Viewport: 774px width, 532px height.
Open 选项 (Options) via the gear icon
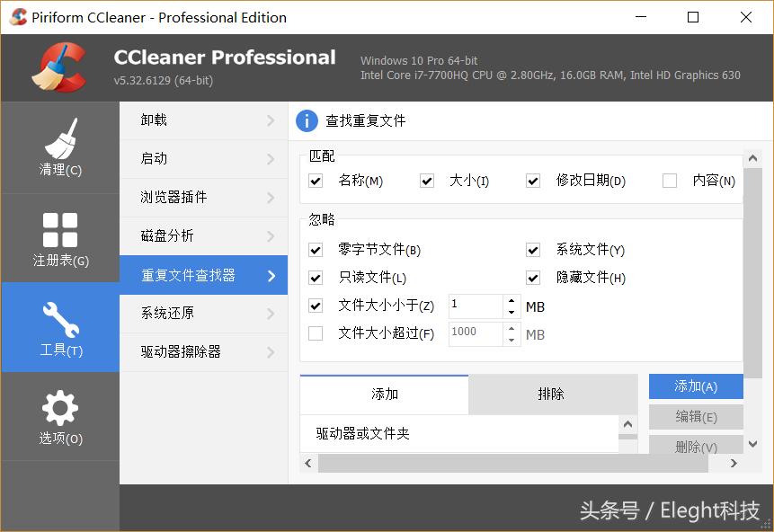(59, 406)
